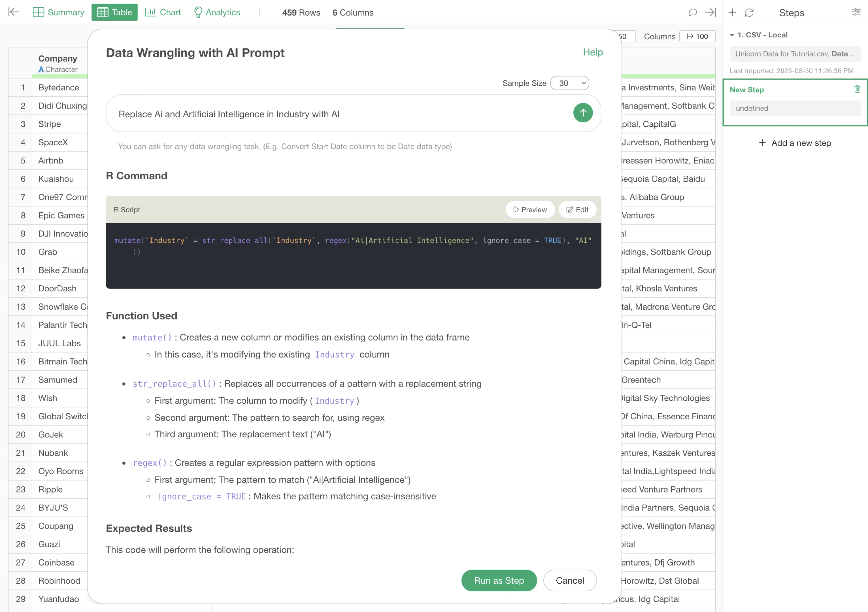Click the refresh icon near Steps
Screen dimensions: 868x612
point(749,12)
